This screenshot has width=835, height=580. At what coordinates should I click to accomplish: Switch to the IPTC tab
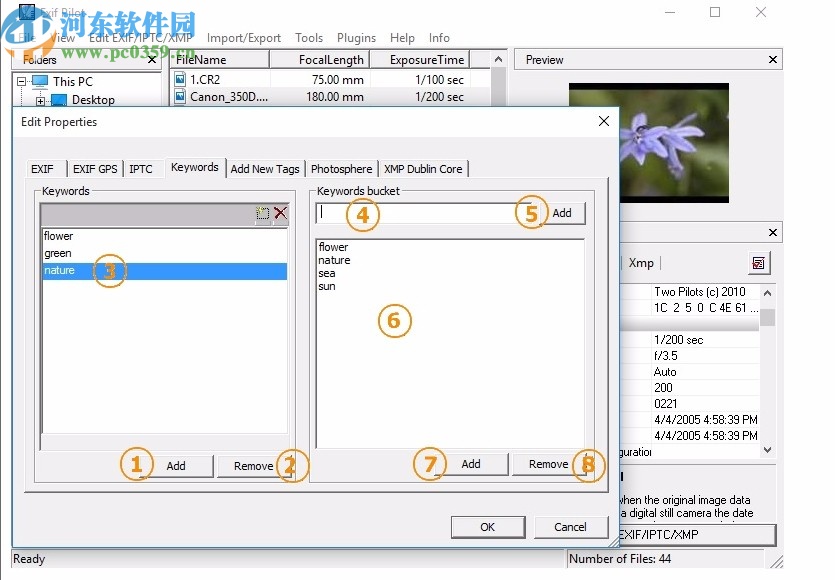(x=142, y=168)
